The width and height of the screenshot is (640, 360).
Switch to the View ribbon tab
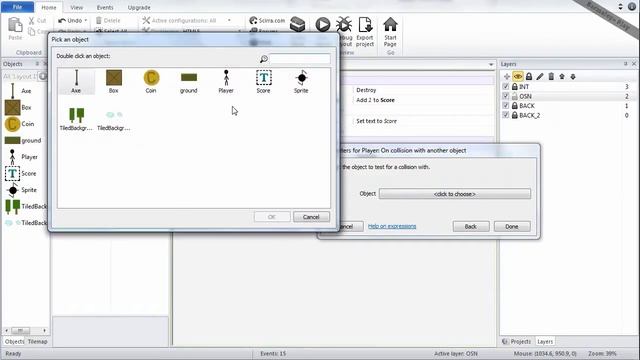(x=76, y=7)
